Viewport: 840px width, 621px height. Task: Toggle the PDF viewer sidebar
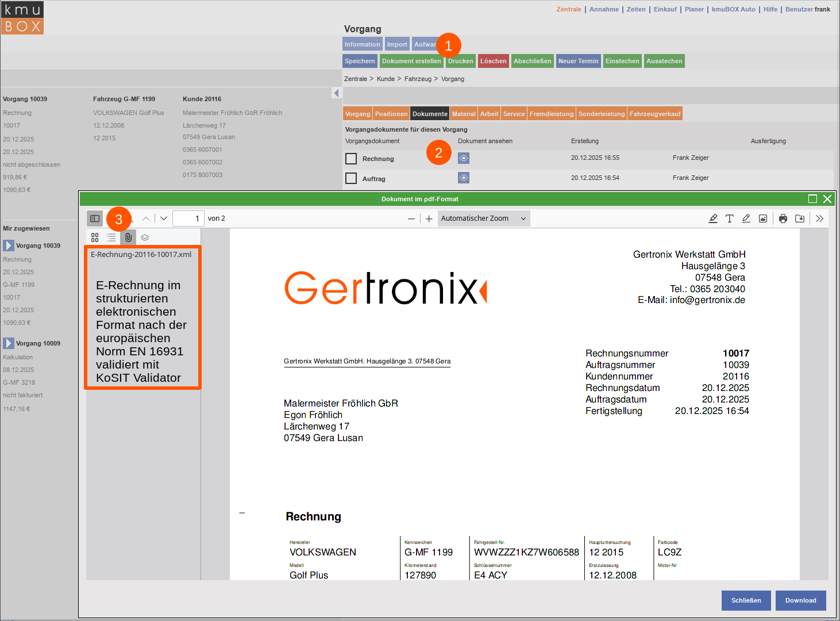[x=95, y=218]
